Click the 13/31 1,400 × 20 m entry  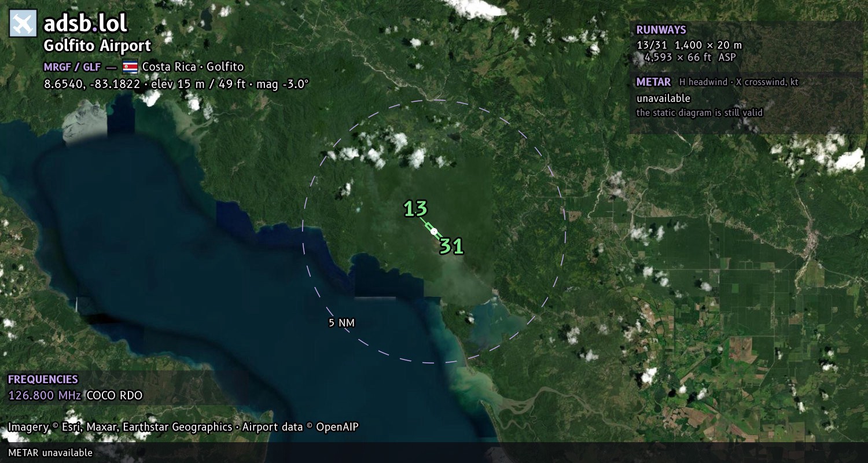[689, 45]
